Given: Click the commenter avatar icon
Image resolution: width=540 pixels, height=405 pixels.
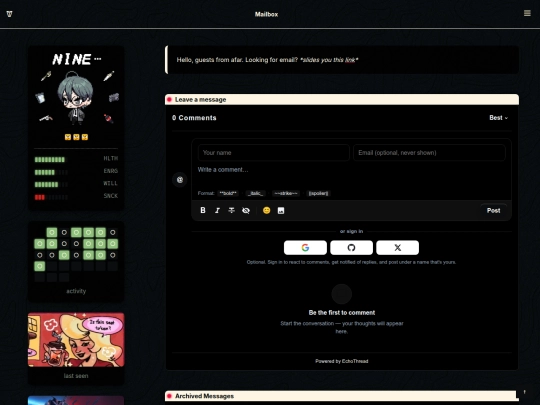Looking at the screenshot, I should tap(179, 179).
